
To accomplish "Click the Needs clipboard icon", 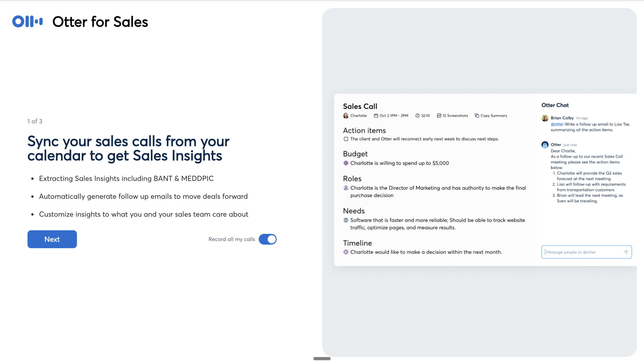I will 346,220.
